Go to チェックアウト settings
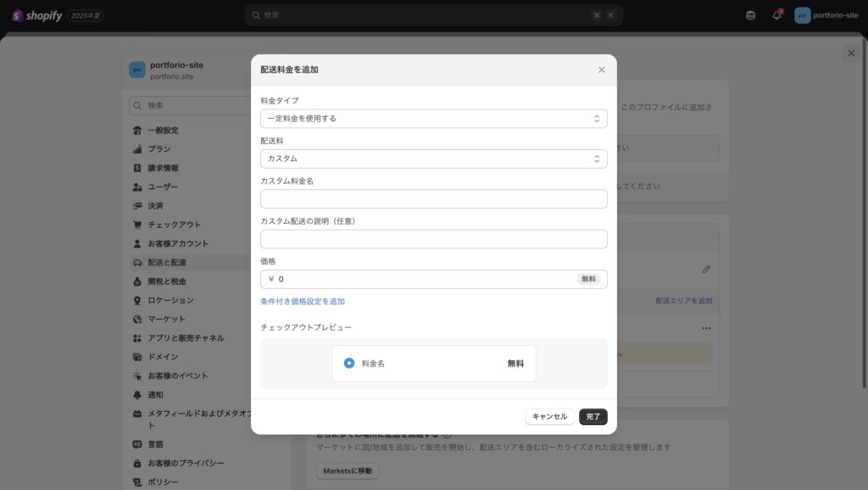The image size is (868, 490). click(x=174, y=225)
